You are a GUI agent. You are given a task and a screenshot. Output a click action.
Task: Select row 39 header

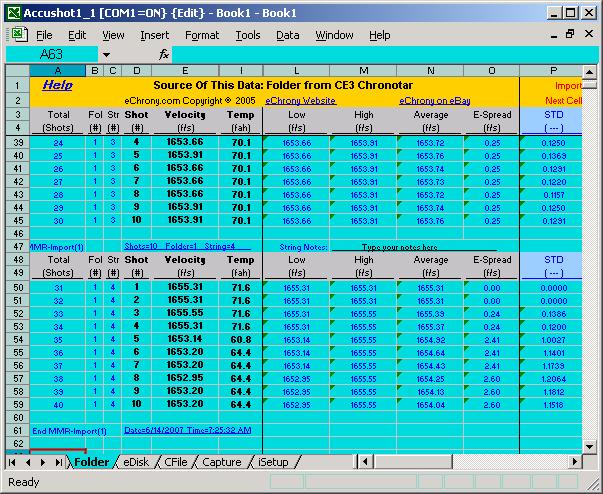[18, 143]
